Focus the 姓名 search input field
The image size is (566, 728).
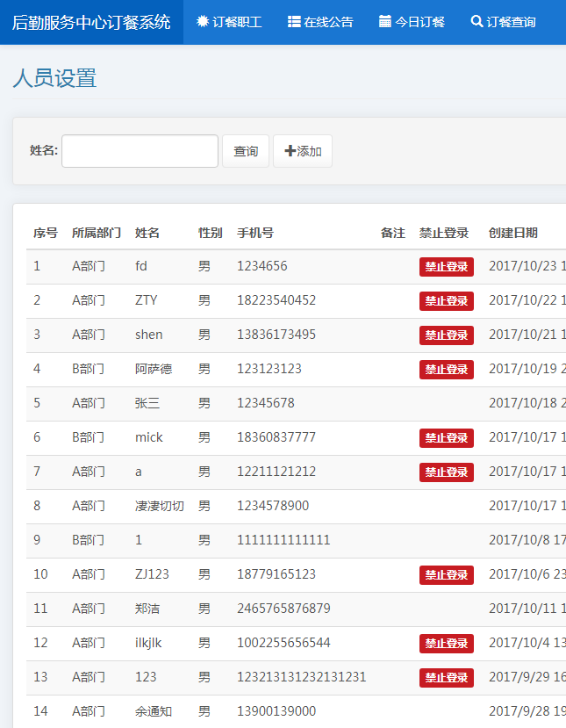pos(140,151)
